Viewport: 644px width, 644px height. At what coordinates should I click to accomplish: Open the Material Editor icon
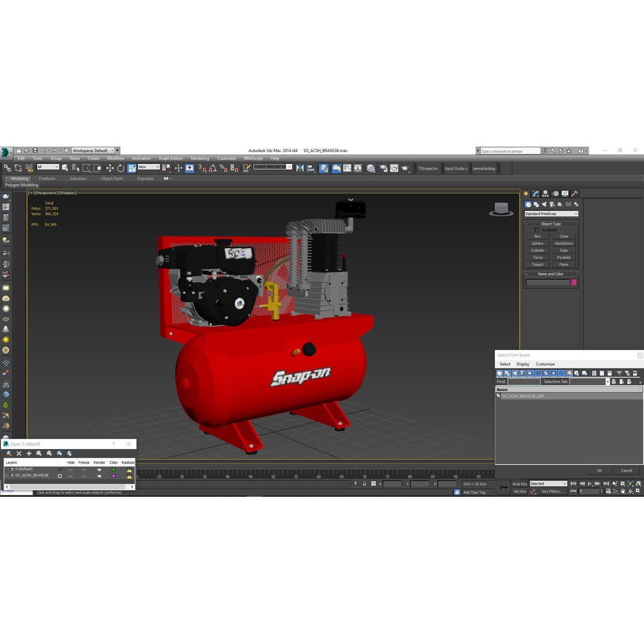[371, 168]
